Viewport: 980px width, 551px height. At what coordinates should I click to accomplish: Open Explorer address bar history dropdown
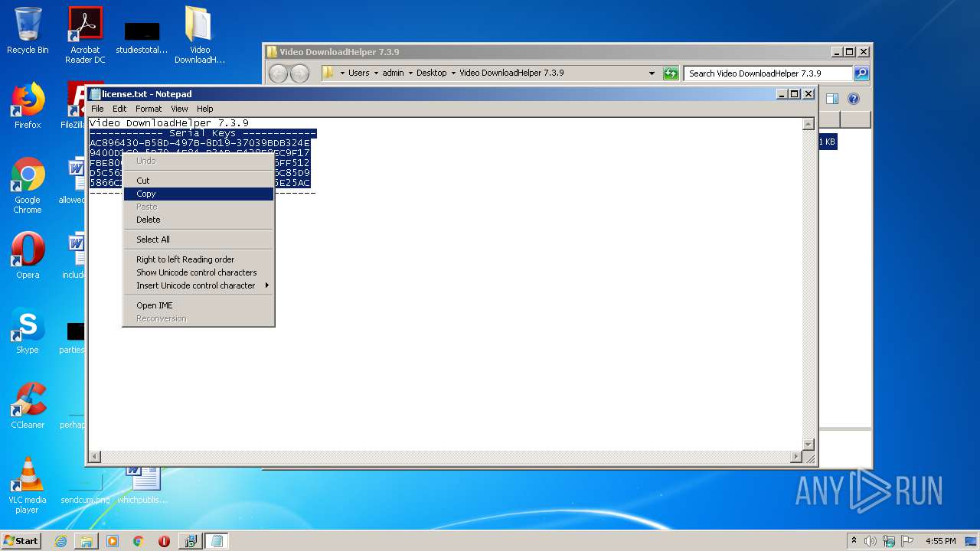652,73
